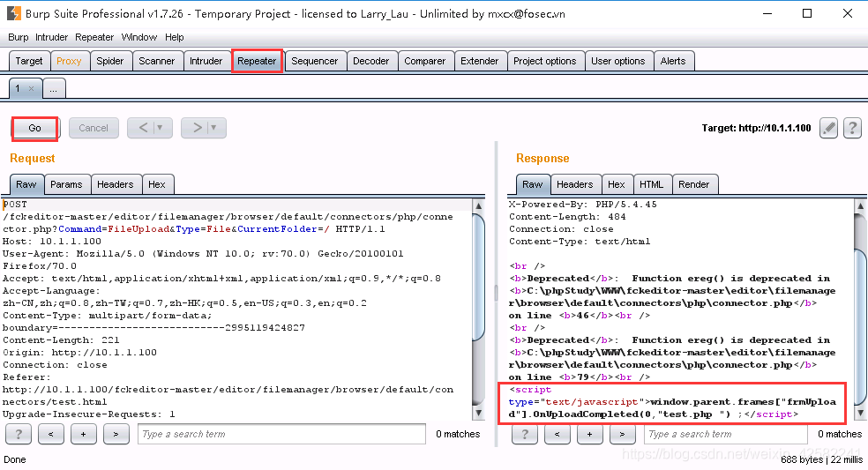Close Repeater sub-tab 1 with the x

32,88
